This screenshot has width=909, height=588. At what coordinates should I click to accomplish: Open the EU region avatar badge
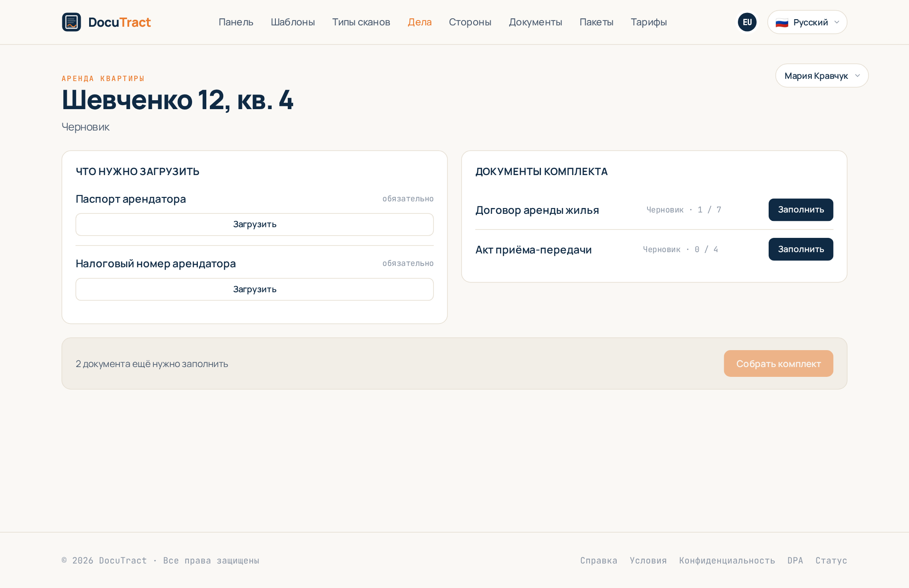[x=747, y=22]
